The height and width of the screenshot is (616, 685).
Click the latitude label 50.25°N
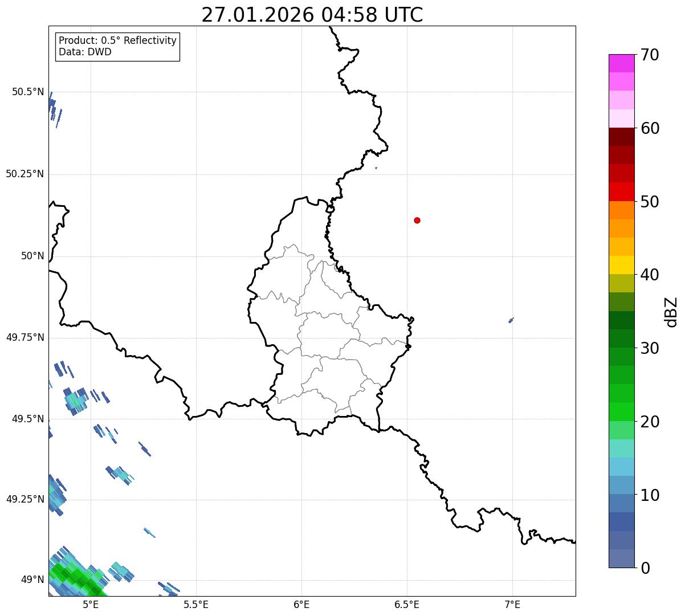(25, 174)
